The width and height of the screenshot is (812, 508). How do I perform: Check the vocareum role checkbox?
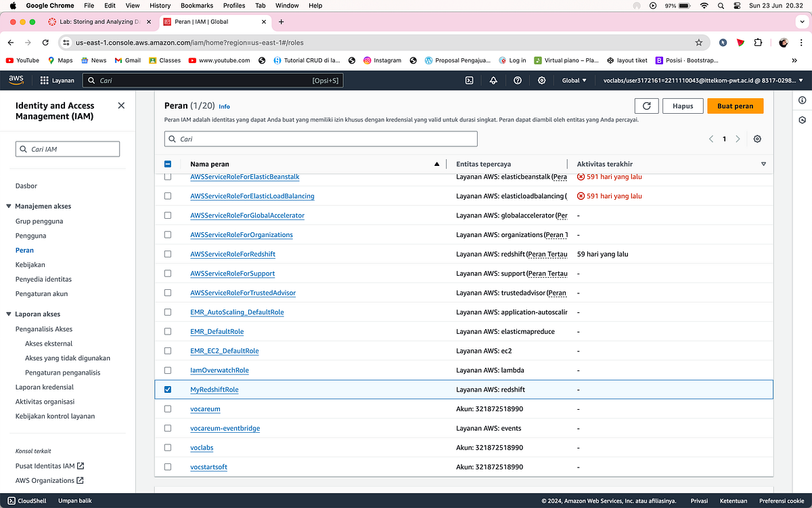coord(168,408)
